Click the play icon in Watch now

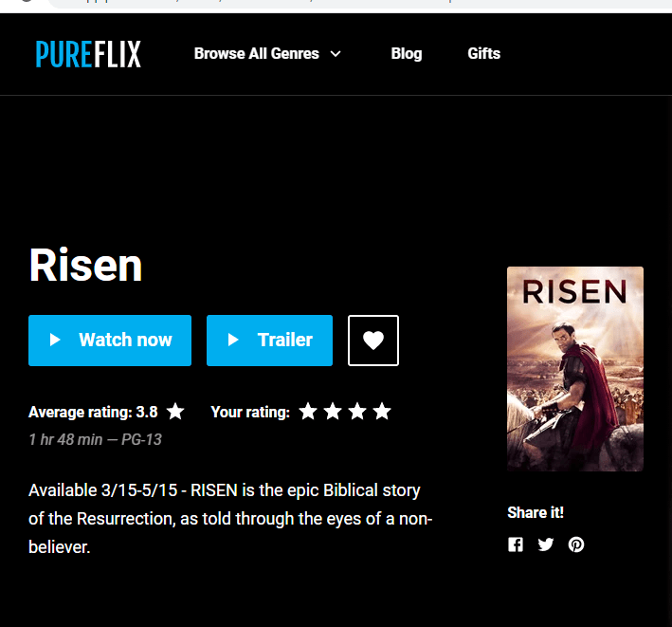(x=55, y=341)
